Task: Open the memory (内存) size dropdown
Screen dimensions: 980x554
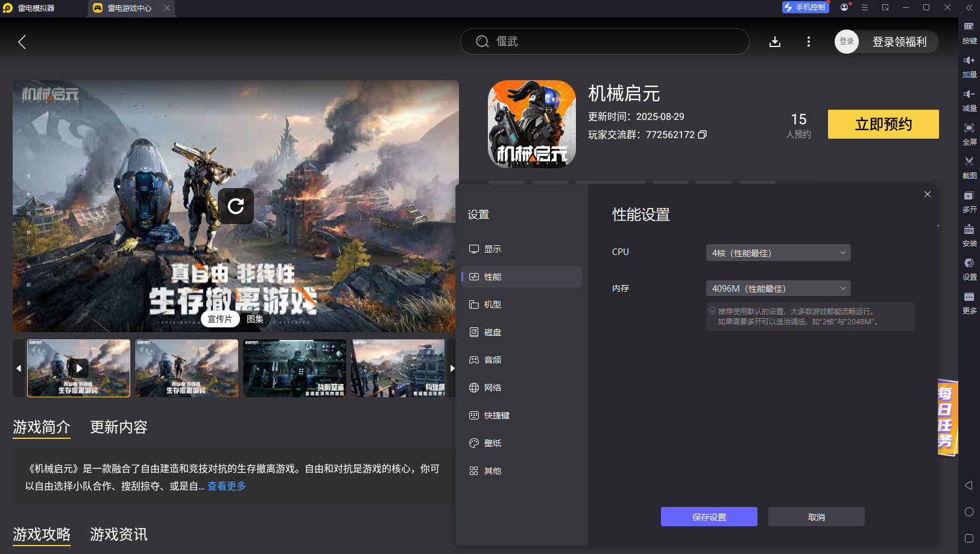Action: tap(778, 289)
